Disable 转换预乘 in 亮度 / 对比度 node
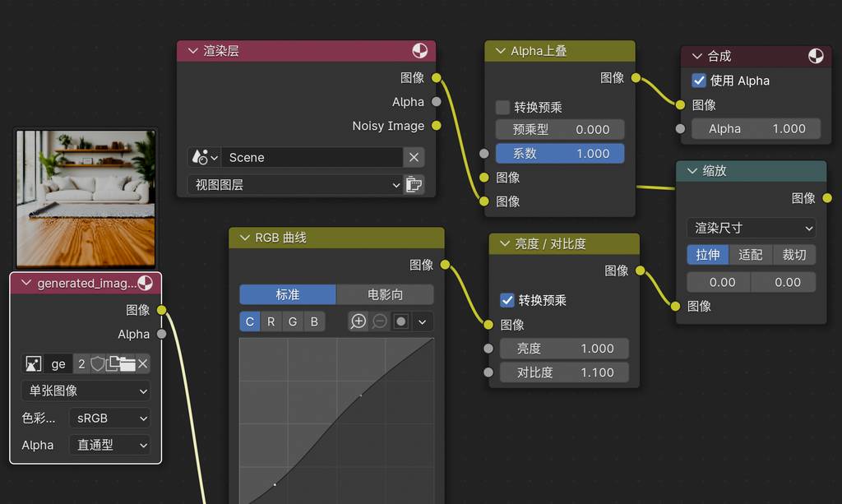Image resolution: width=842 pixels, height=504 pixels. pos(507,300)
